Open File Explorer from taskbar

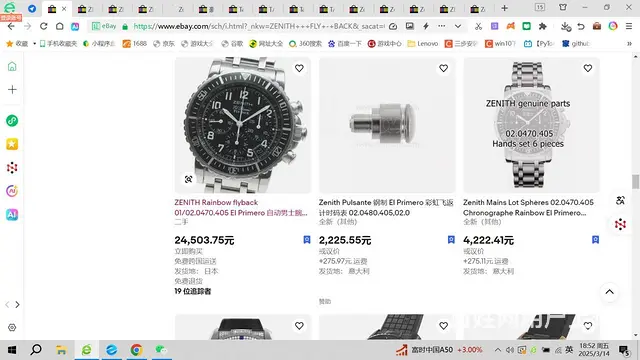coord(61,350)
